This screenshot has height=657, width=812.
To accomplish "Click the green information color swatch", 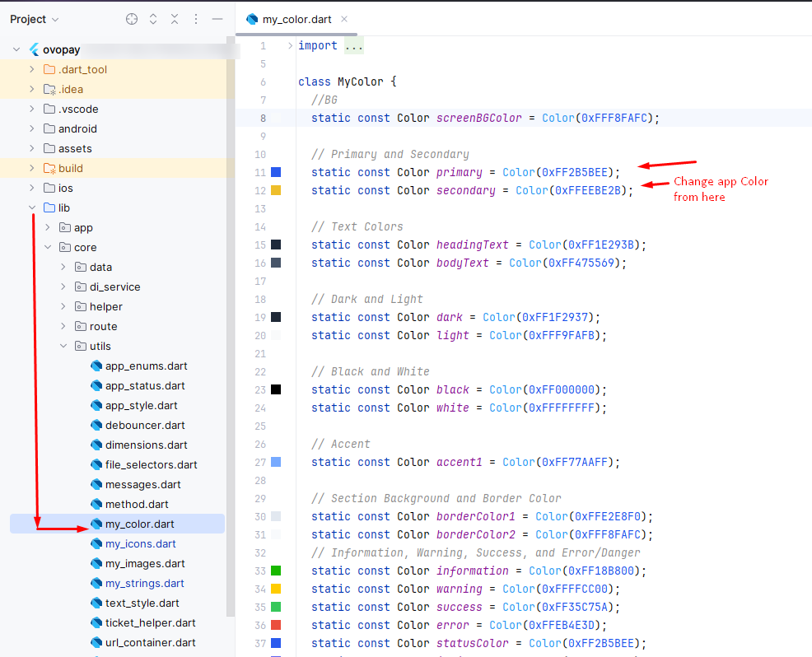I will pyautogui.click(x=276, y=571).
